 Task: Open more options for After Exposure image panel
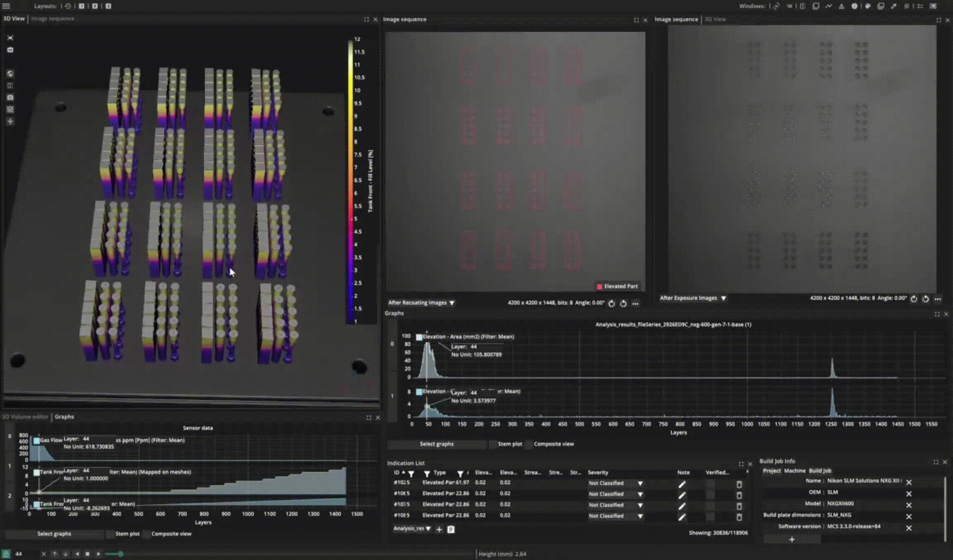click(938, 299)
